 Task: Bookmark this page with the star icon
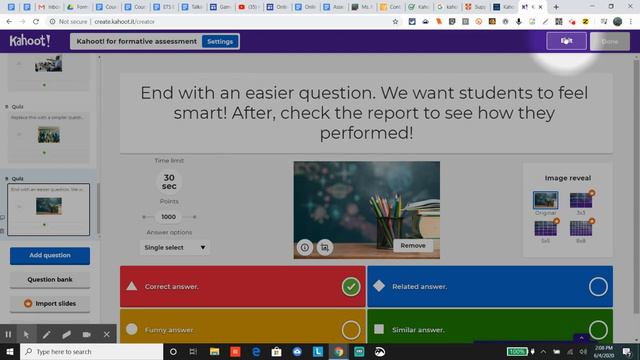(395, 22)
